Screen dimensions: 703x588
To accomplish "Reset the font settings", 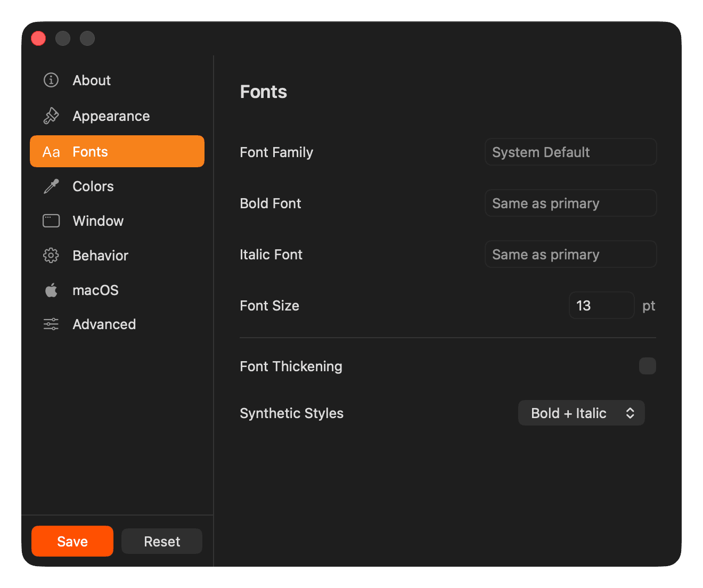I will 161,541.
